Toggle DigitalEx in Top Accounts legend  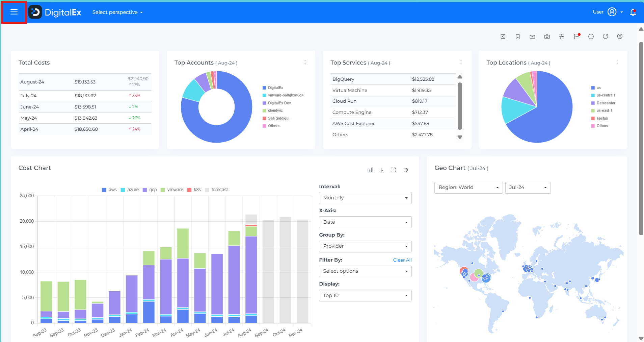click(x=273, y=88)
